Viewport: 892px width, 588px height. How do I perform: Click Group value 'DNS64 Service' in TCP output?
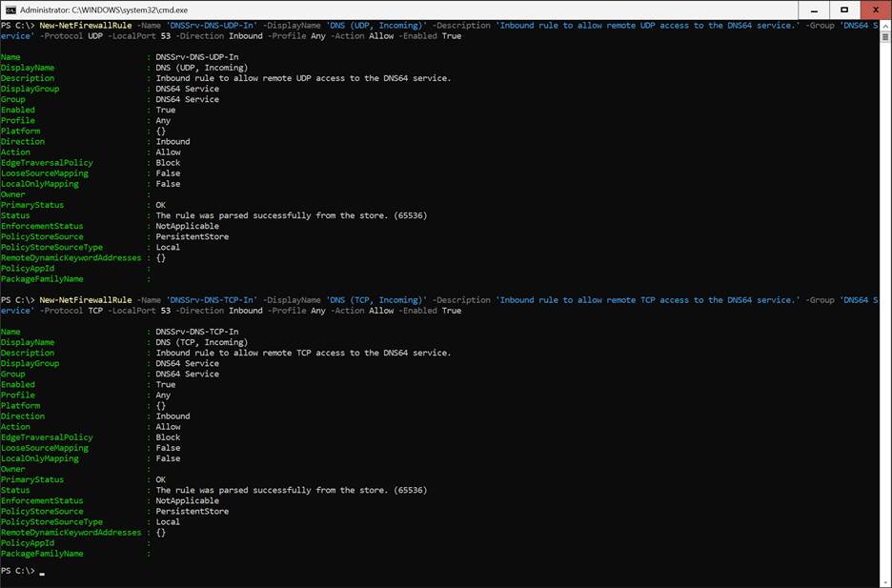pos(187,375)
